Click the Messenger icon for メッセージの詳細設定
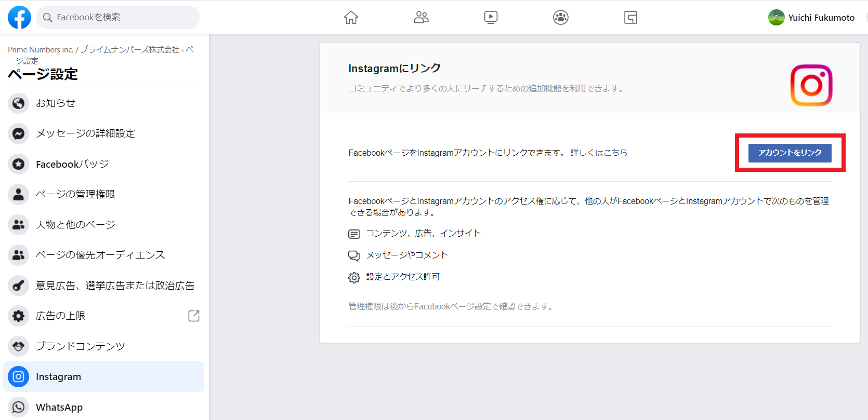Image resolution: width=868 pixels, height=420 pixels. click(18, 133)
